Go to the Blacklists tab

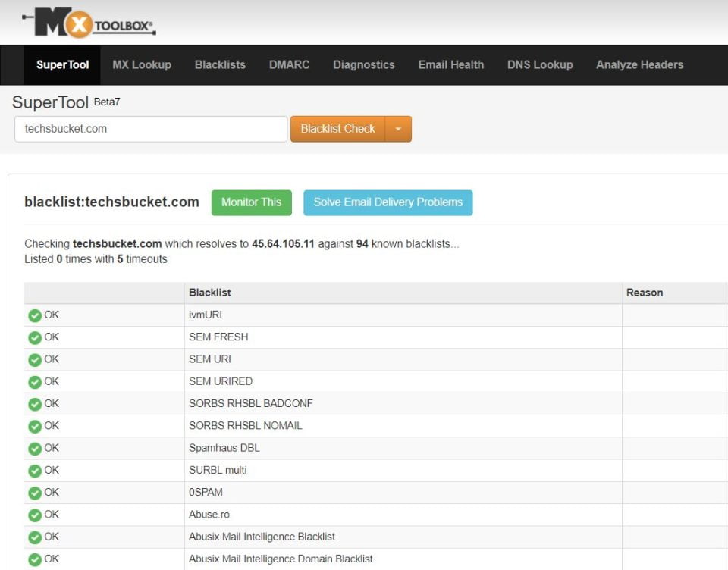coord(220,65)
